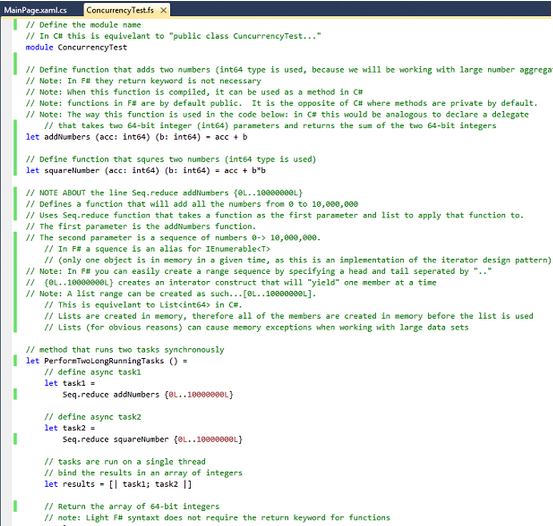Click the comment '// Define the module name'
The image size is (553, 526).
click(83, 25)
